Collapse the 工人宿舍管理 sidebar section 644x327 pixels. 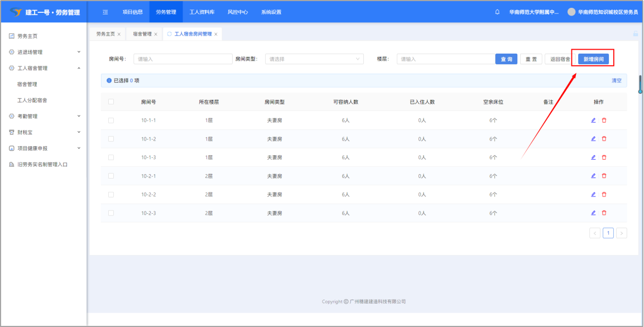44,68
